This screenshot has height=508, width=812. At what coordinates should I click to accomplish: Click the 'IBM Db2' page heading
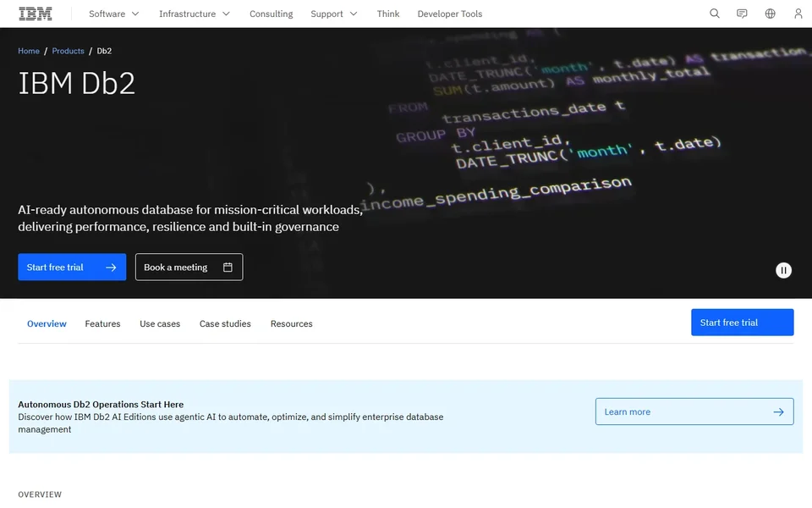pos(77,83)
